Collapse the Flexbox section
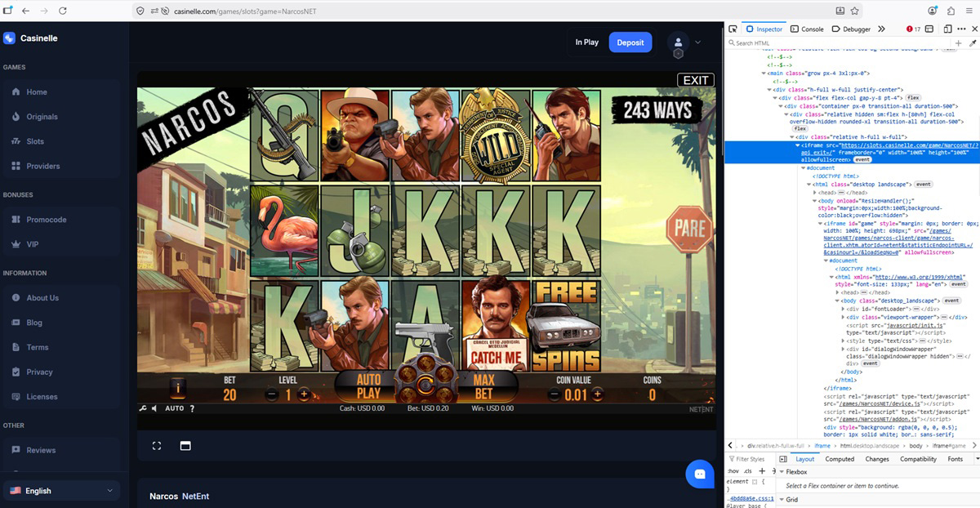This screenshot has height=508, width=980. [x=781, y=472]
